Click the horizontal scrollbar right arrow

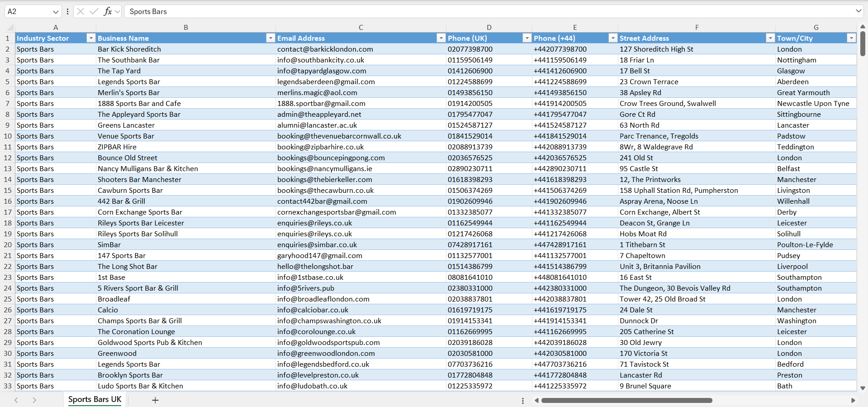[853, 400]
